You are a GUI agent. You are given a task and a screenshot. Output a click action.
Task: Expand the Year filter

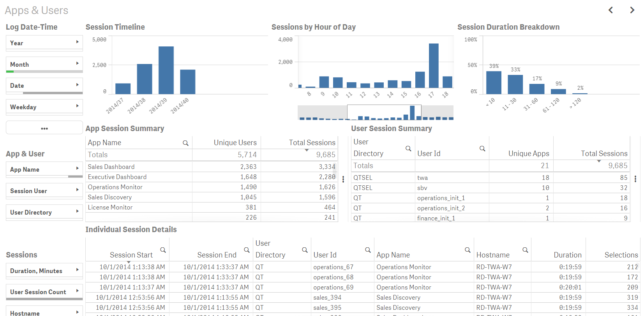click(44, 43)
